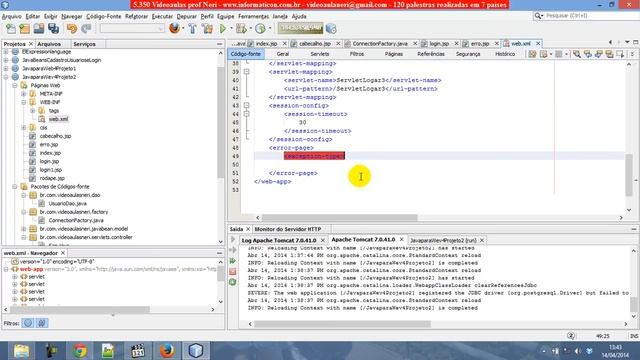640x360 pixels.
Task: Open the Refatorar menu
Action: [136, 16]
